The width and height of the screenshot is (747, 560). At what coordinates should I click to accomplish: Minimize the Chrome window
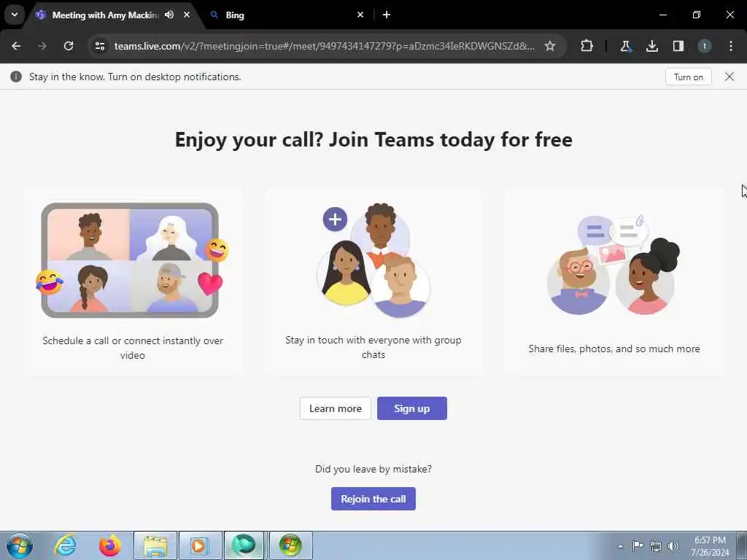click(662, 15)
